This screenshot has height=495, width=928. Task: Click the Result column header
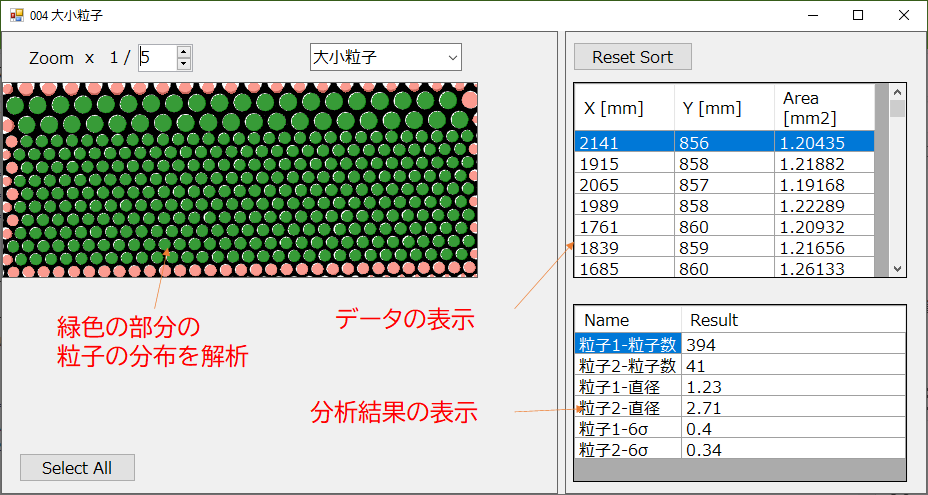[793, 320]
